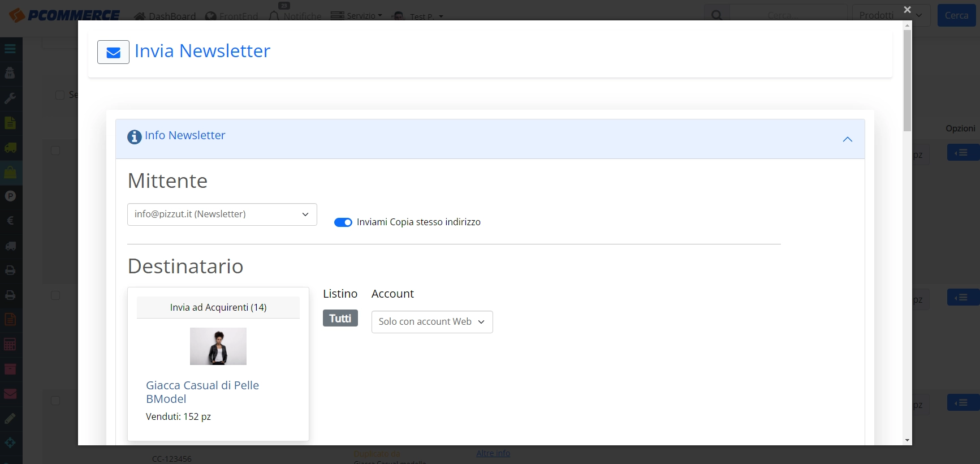Tick the checkbox in the first product row
Viewport: 980px width, 464px height.
55,151
